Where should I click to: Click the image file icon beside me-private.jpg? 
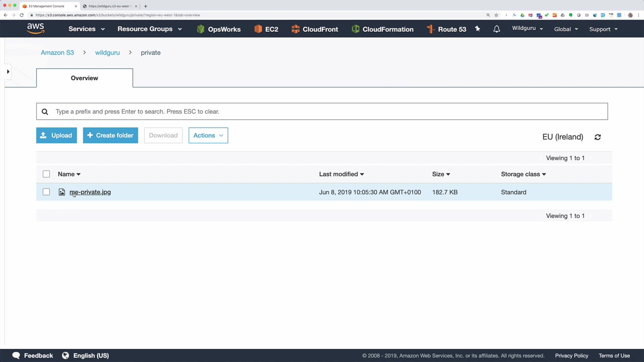(x=62, y=192)
